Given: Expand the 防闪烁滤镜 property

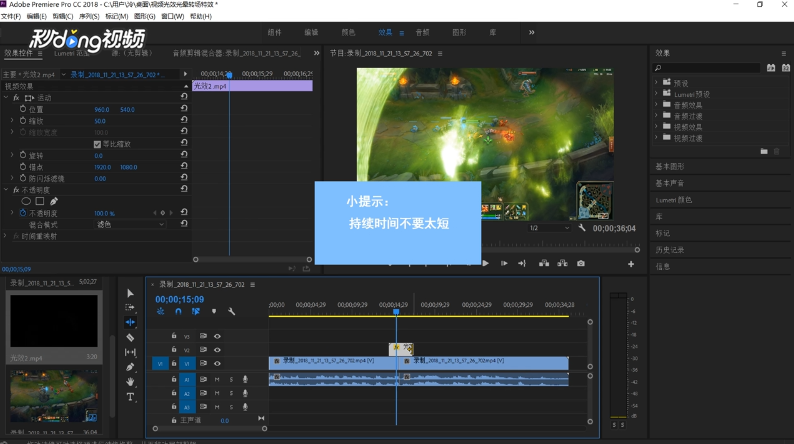Looking at the screenshot, I should click(12, 178).
